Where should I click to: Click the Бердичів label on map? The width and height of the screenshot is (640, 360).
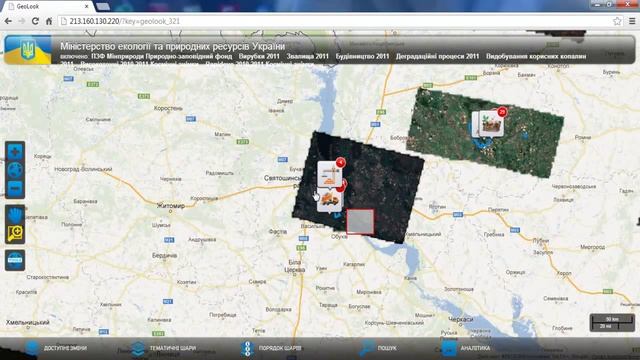coord(164,256)
